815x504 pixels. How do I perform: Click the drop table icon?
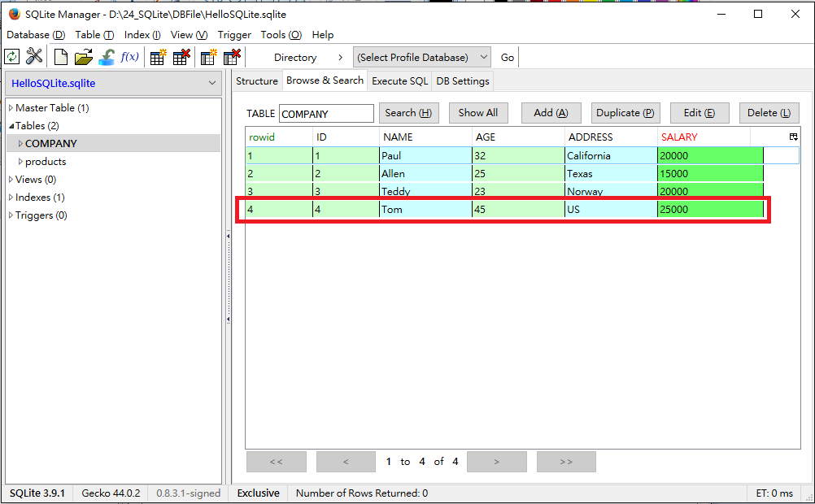[x=181, y=56]
